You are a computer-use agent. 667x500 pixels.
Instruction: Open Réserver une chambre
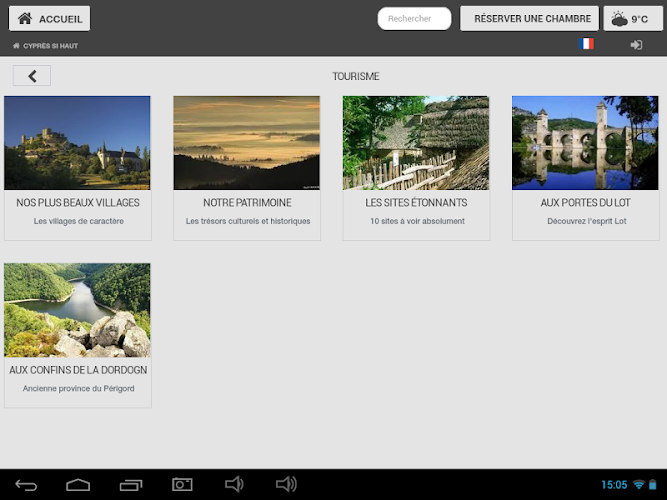coord(529,19)
